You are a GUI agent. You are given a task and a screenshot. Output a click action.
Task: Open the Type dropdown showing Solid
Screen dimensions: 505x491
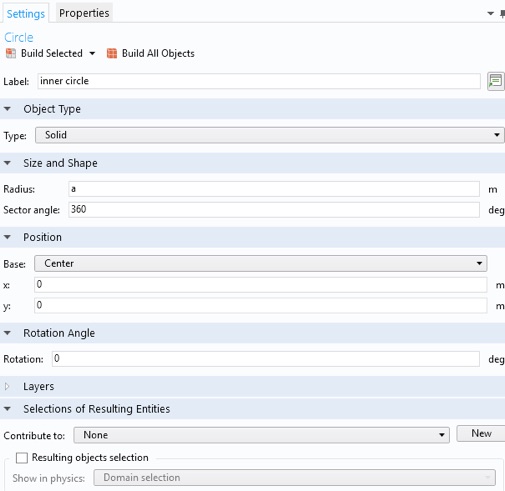[x=269, y=135]
